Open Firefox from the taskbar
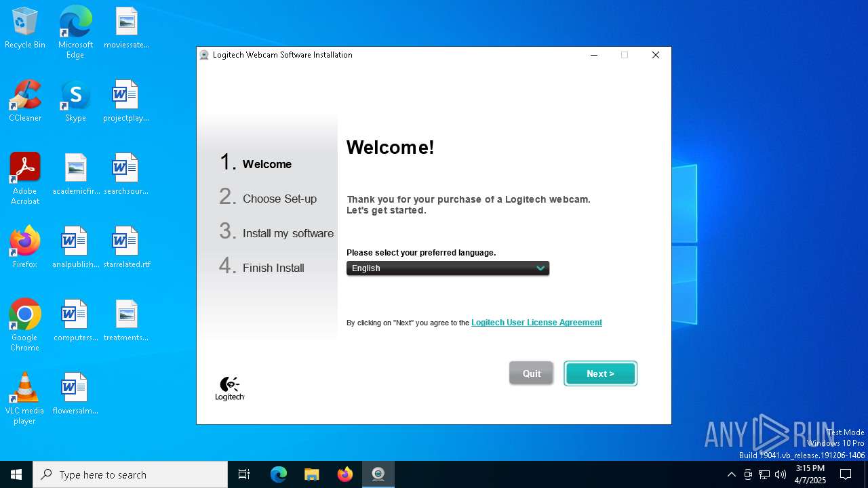The height and width of the screenshot is (488, 868). point(345,474)
